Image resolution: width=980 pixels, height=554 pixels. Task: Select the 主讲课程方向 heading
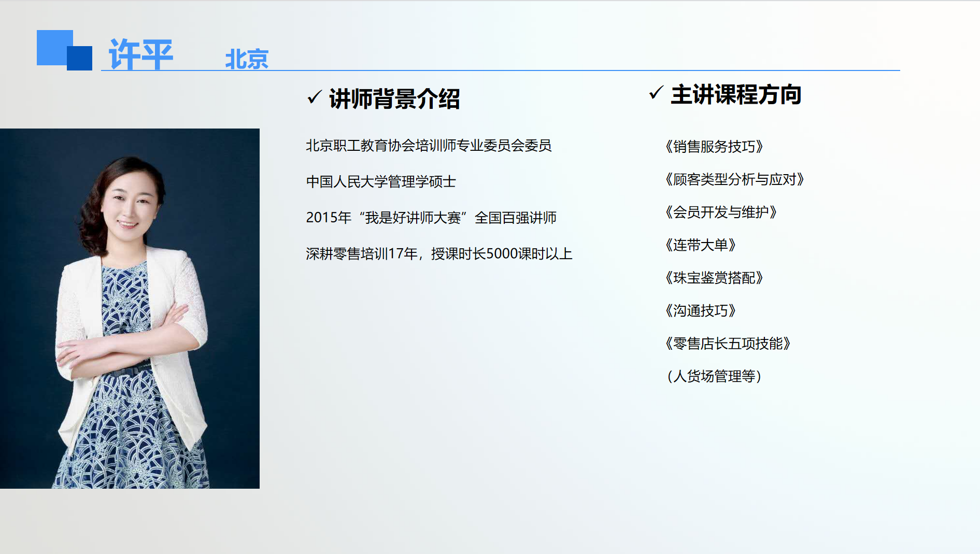tap(736, 95)
